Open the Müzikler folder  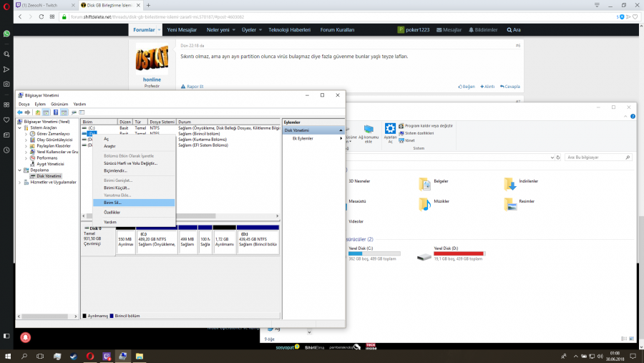tap(425, 204)
